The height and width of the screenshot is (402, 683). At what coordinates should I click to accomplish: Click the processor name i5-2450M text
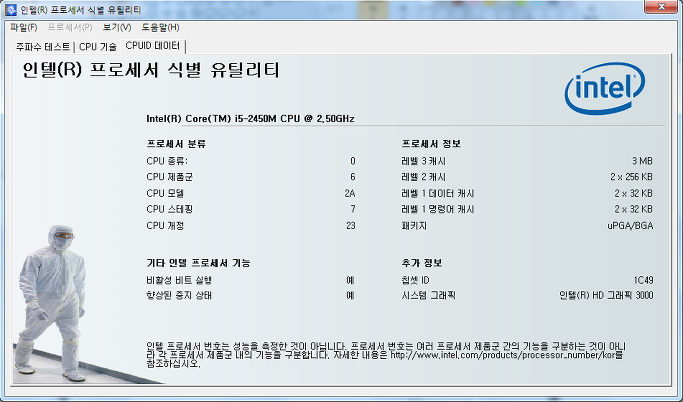pos(250,118)
